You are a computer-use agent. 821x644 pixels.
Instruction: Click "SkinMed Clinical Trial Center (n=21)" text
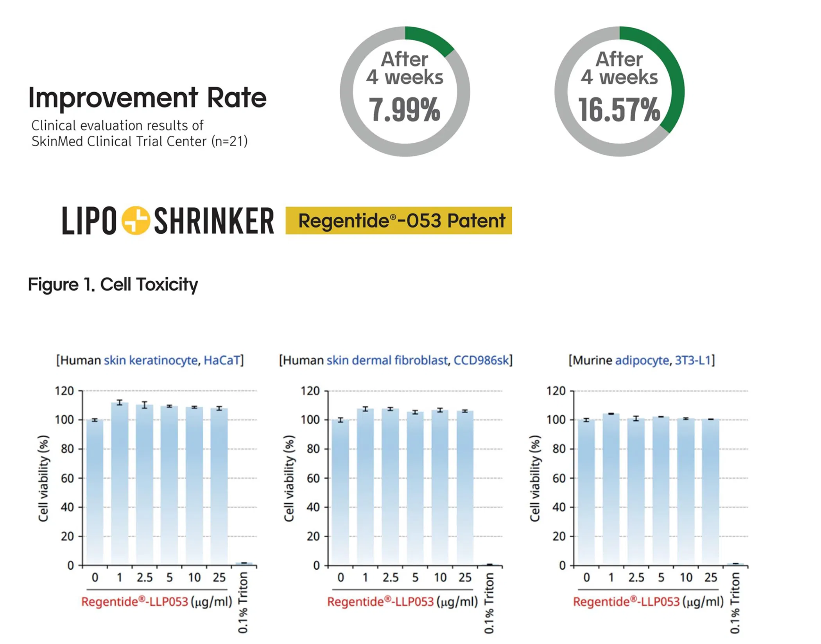tap(140, 141)
